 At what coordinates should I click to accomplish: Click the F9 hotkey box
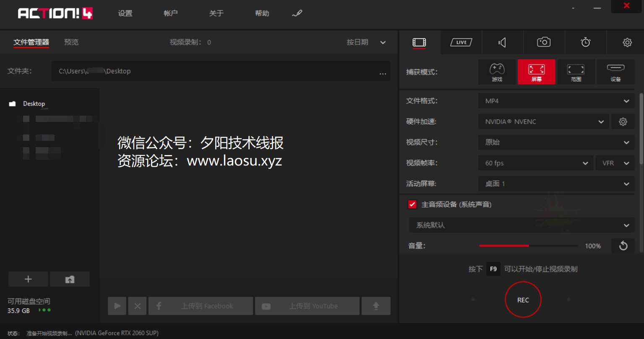tap(493, 269)
